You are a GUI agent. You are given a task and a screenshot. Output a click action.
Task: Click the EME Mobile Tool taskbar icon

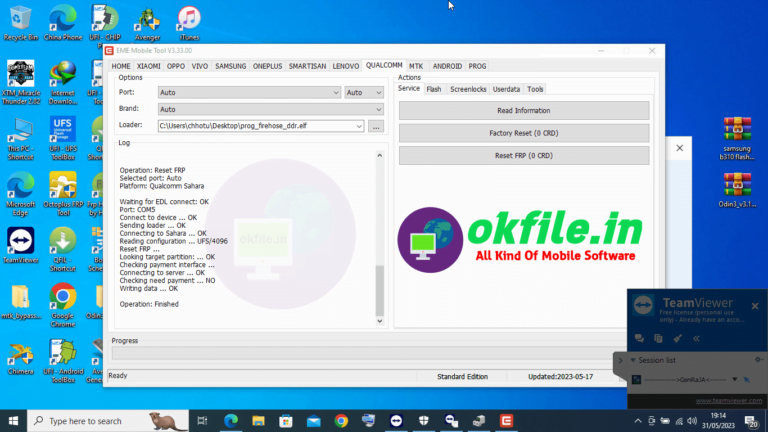click(506, 421)
